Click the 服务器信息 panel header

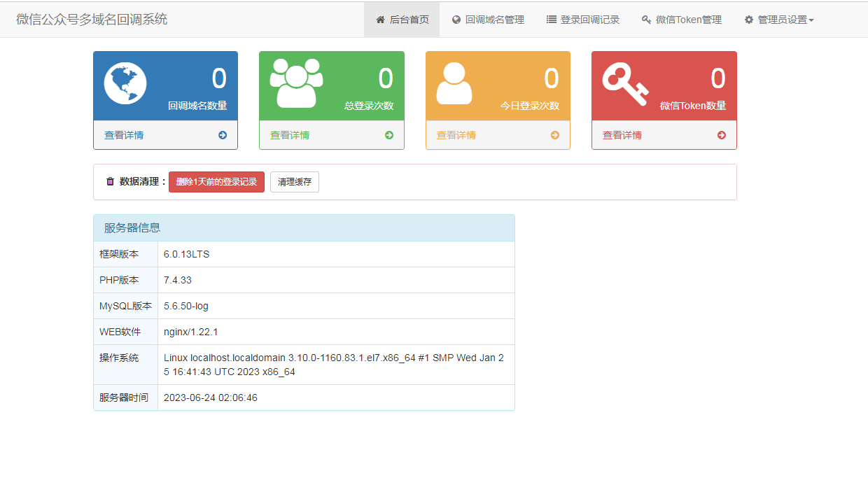tap(304, 227)
